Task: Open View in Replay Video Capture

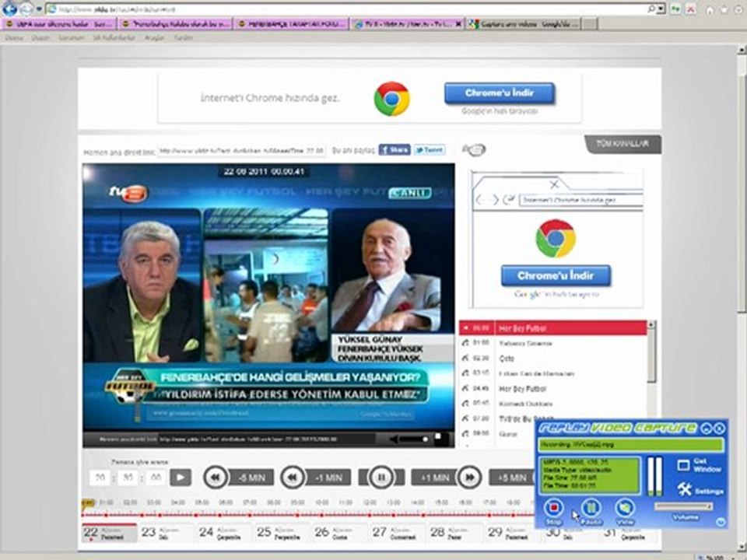Action: click(x=625, y=508)
